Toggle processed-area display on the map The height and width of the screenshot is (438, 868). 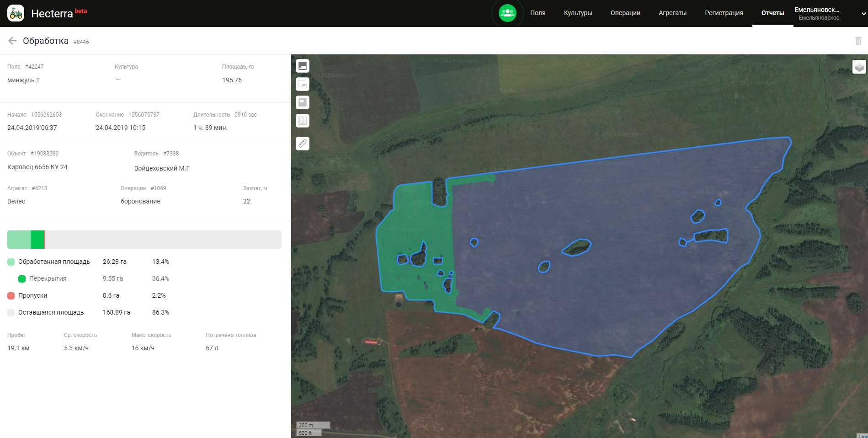click(303, 66)
